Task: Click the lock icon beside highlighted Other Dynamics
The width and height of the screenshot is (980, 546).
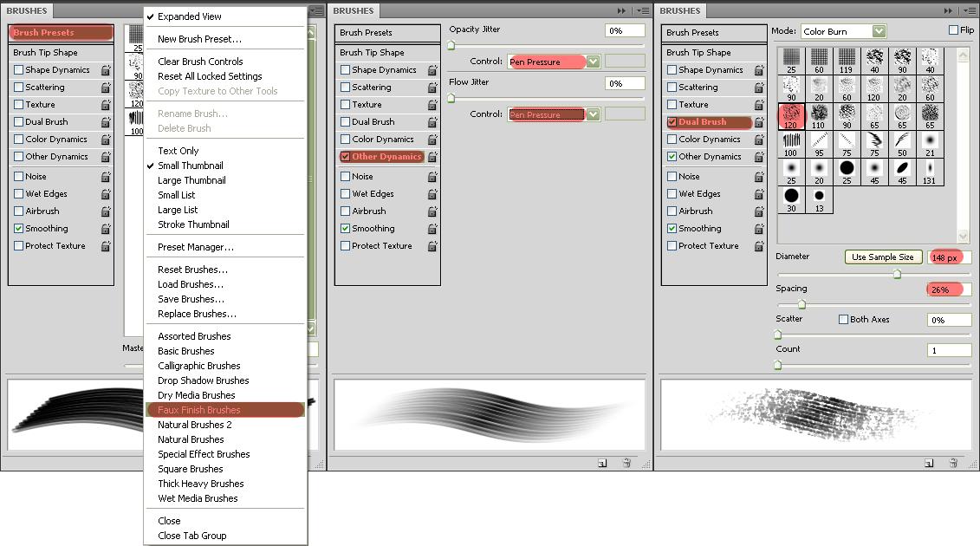Action: (x=432, y=157)
